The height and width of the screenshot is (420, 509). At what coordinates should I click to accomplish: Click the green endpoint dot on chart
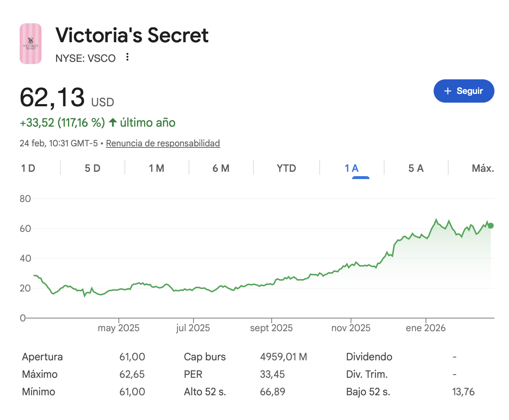click(491, 226)
